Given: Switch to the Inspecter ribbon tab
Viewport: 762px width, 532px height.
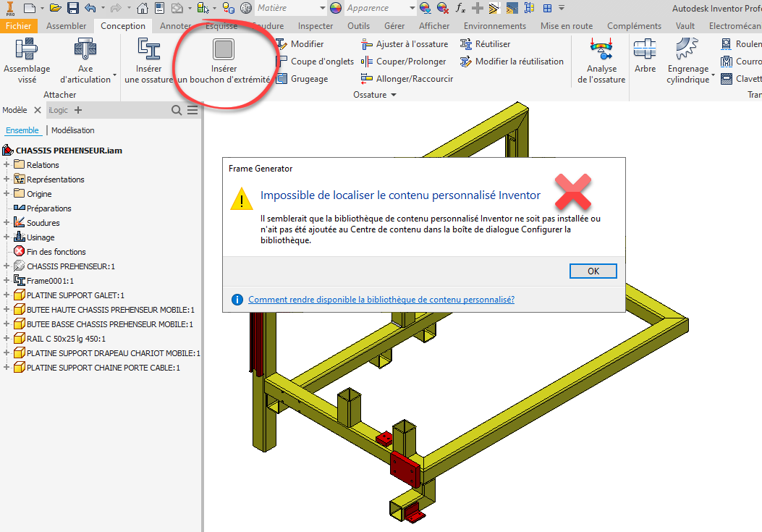Looking at the screenshot, I should (316, 26).
